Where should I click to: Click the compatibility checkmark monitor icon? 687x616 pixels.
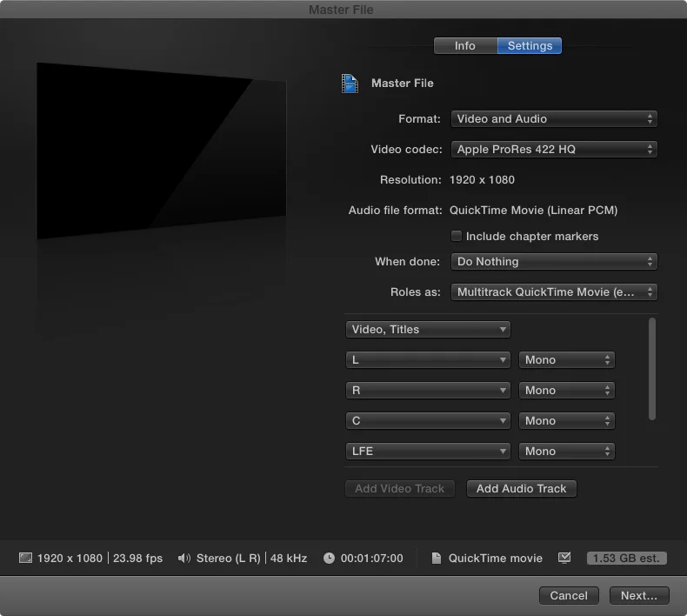pos(564,558)
